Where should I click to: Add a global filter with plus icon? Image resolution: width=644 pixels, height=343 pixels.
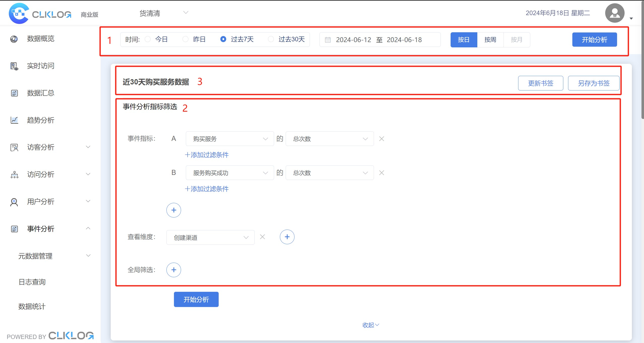[173, 270]
